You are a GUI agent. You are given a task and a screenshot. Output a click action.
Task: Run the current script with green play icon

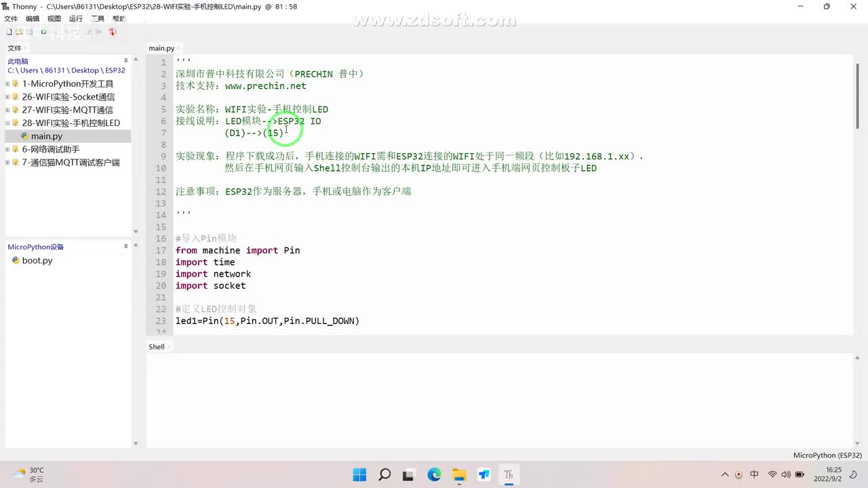(44, 31)
